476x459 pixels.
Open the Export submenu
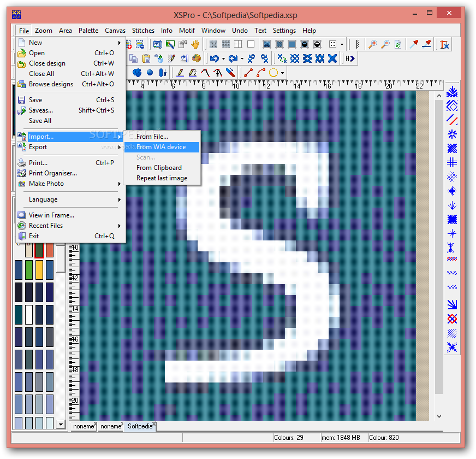pos(70,147)
